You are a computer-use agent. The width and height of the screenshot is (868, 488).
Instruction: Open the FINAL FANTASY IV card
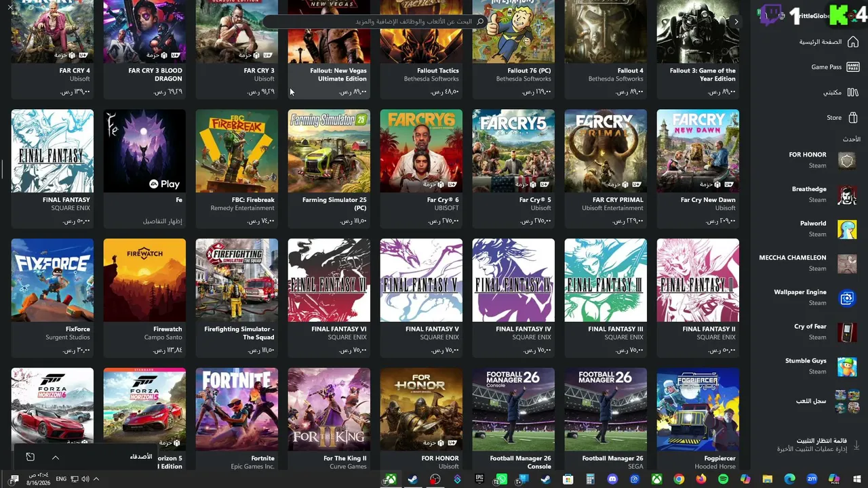coord(513,298)
